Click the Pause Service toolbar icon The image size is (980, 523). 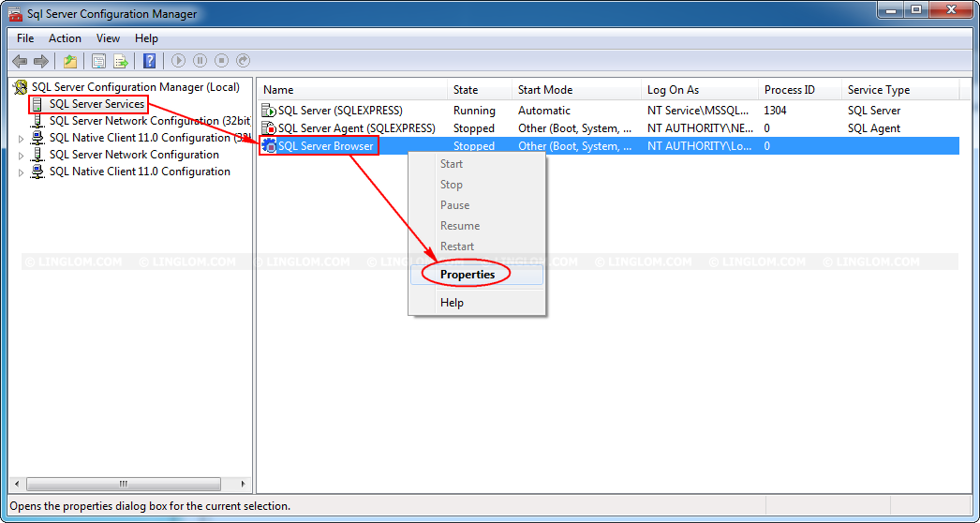pyautogui.click(x=200, y=61)
